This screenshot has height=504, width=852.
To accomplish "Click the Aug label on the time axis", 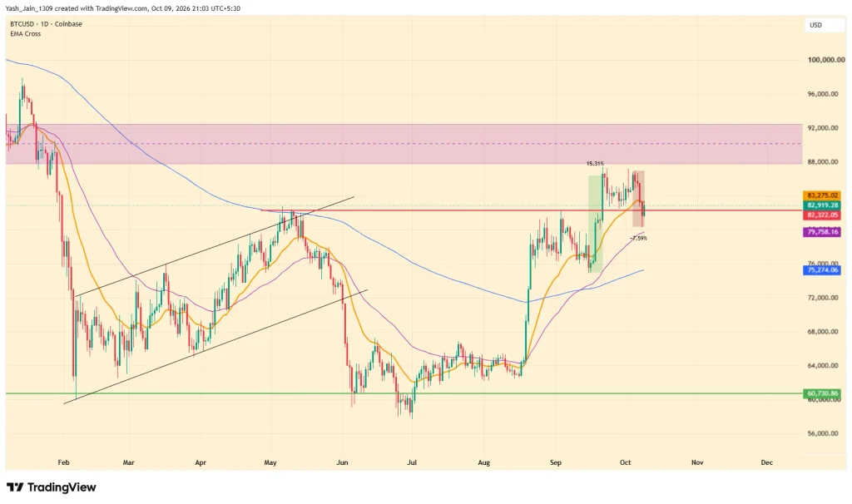I will (483, 462).
